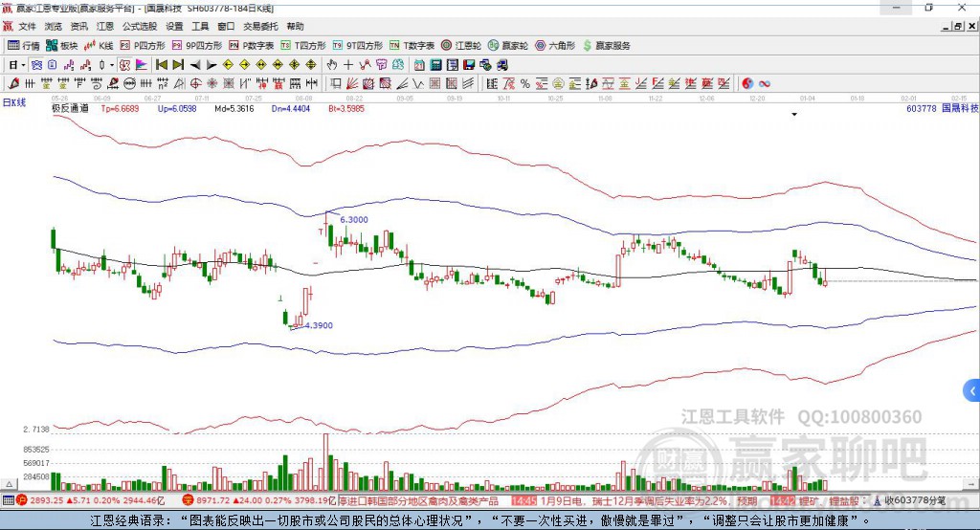Click the blue infinity loop icon
Screen dimensions: 980x530
[765, 83]
